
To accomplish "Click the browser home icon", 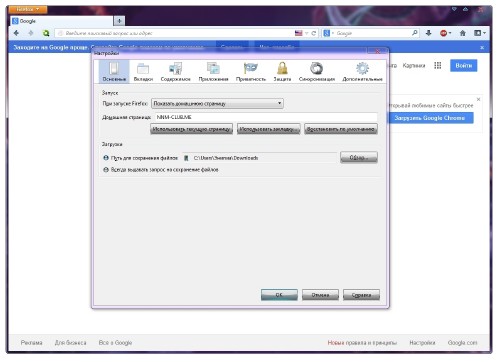I will click(463, 33).
